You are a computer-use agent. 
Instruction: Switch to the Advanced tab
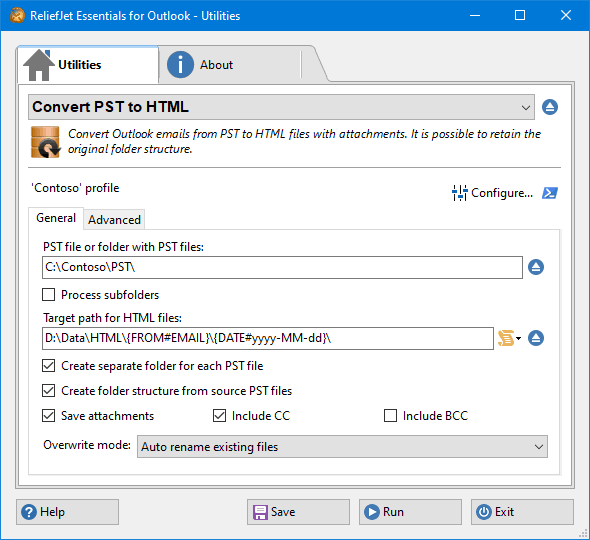click(x=114, y=220)
